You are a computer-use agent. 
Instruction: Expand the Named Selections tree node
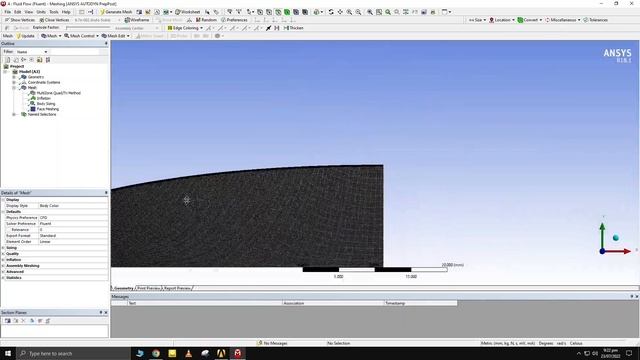coord(14,114)
